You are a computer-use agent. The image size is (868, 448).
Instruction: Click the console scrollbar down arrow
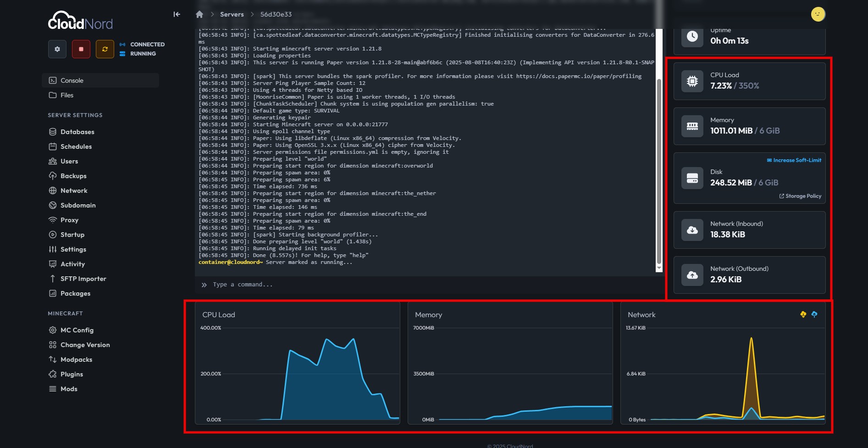[x=659, y=268]
